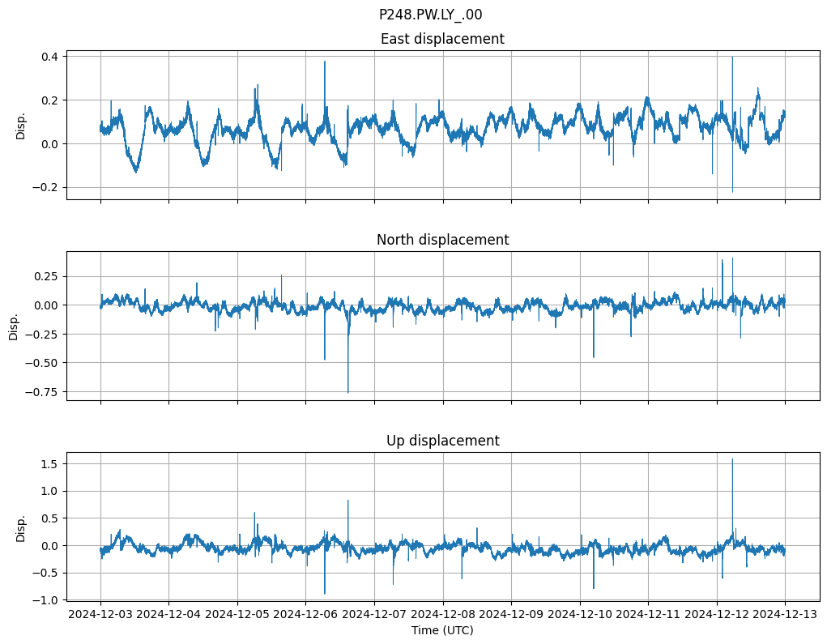Image resolution: width=827 pixels, height=644 pixels.
Task: Select the 0.25 tick on North plot
Action: pos(45,276)
